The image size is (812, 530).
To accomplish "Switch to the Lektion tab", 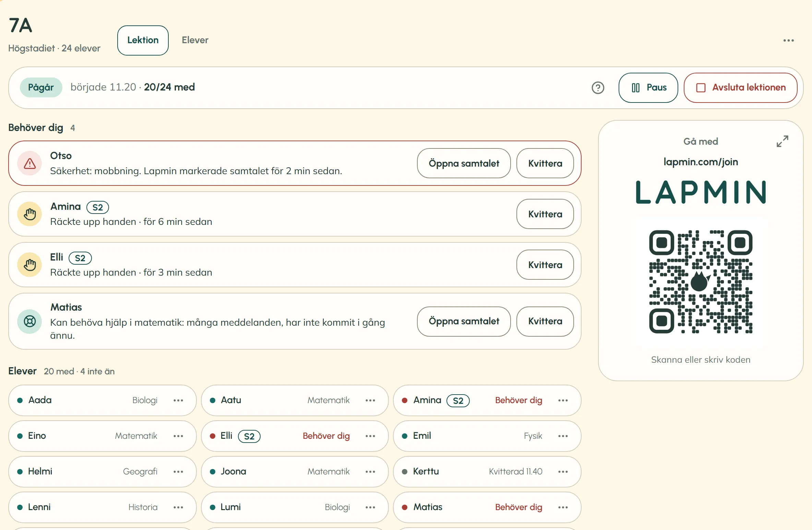I will tap(143, 40).
